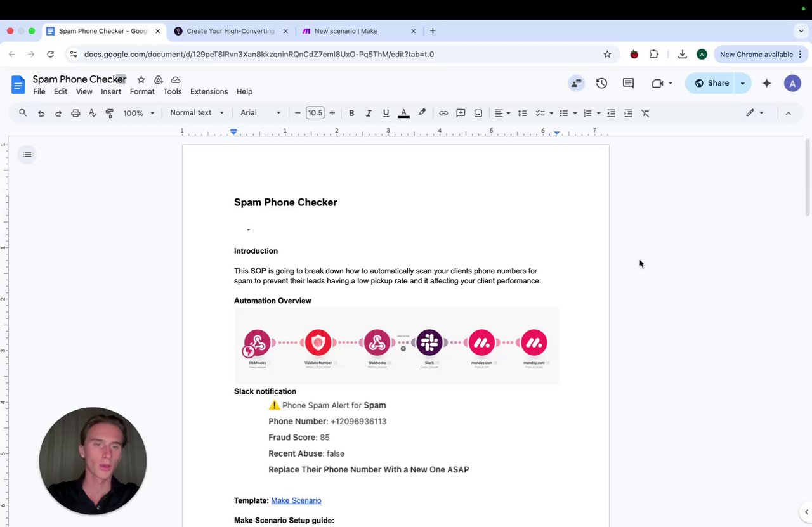The width and height of the screenshot is (812, 527).
Task: Undo the last edit
Action: pyautogui.click(x=41, y=113)
